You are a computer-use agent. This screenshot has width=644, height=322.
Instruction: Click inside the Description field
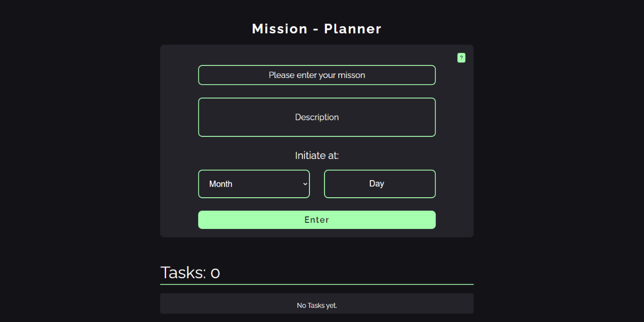coord(316,117)
